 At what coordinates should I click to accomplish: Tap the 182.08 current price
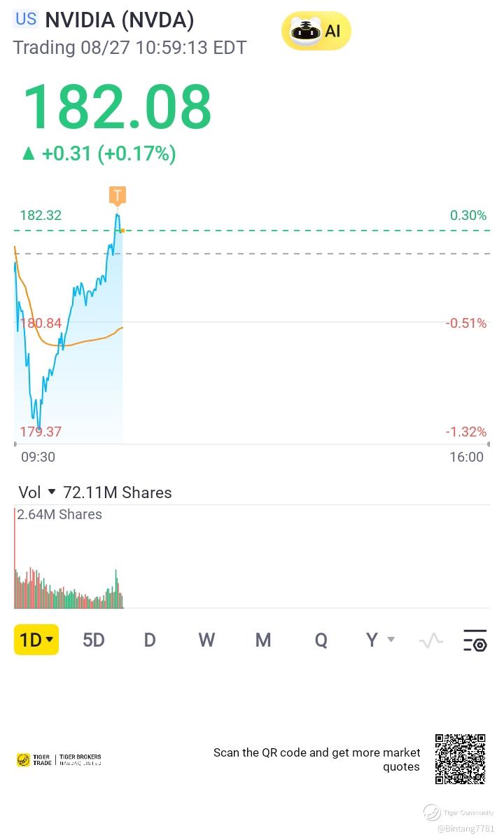click(117, 107)
